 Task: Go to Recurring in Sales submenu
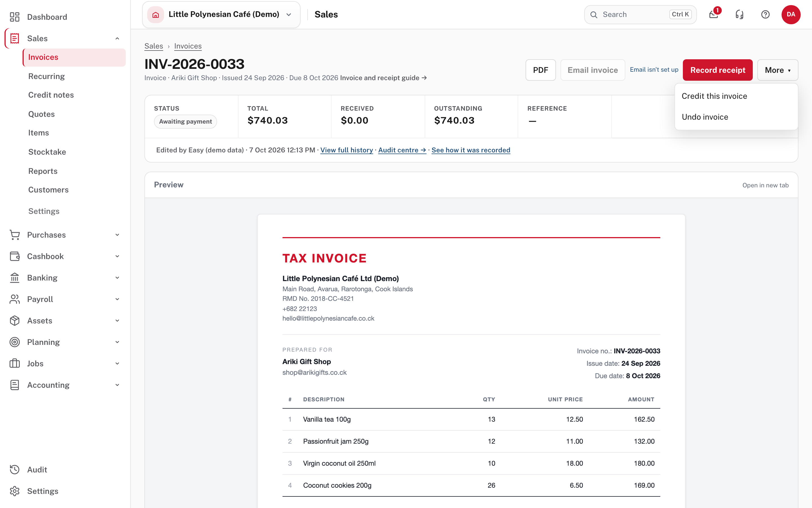(x=47, y=76)
